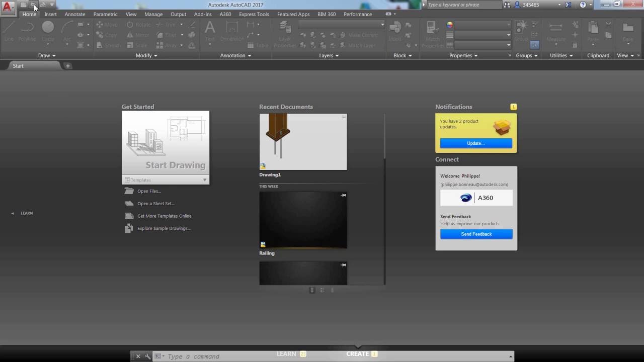Viewport: 644px width, 362px height.
Task: Switch recent documents to thumbnail-with-details view
Action: pyautogui.click(x=322, y=290)
